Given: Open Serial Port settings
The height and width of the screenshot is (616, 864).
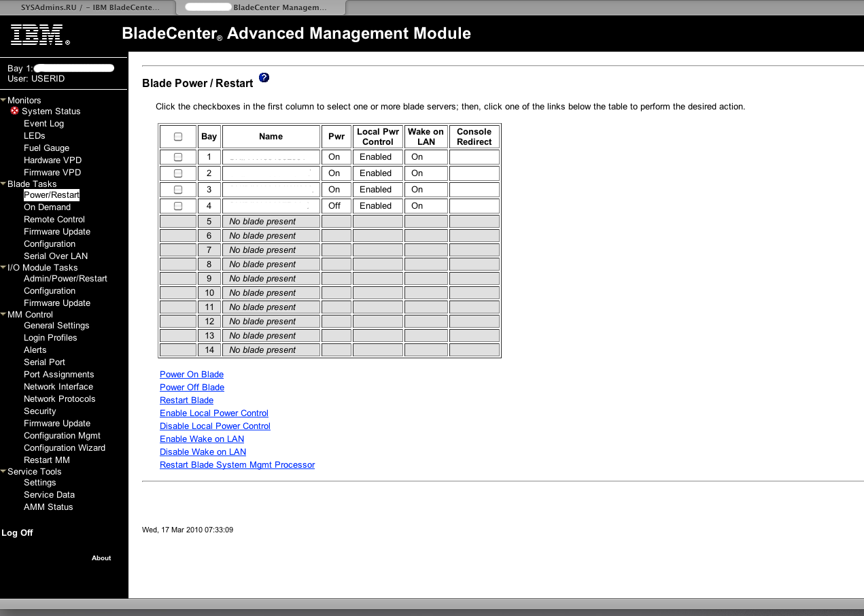Looking at the screenshot, I should [x=44, y=362].
